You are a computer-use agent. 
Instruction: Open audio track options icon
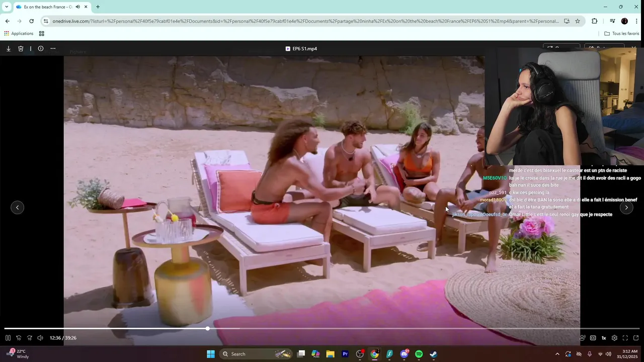[583, 338]
